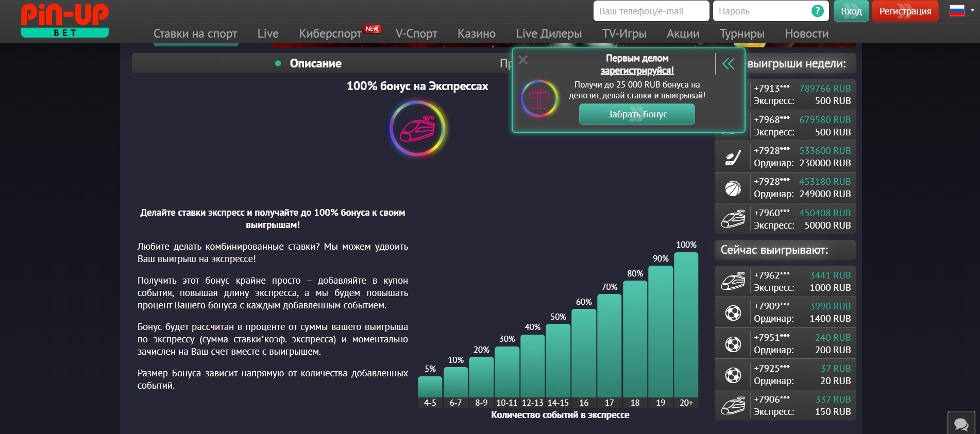Click the Регистрация button
980x434 pixels.
pos(905,11)
